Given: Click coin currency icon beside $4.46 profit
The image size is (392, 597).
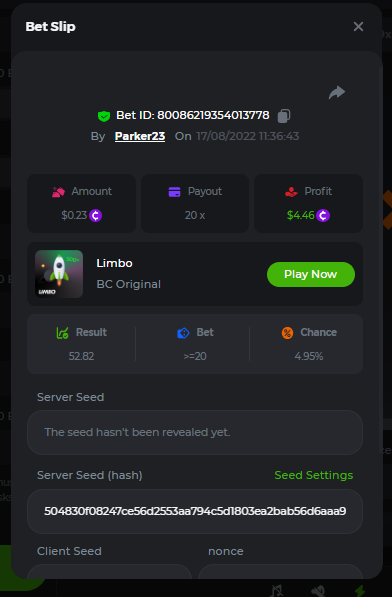Looking at the screenshot, I should (x=323, y=215).
